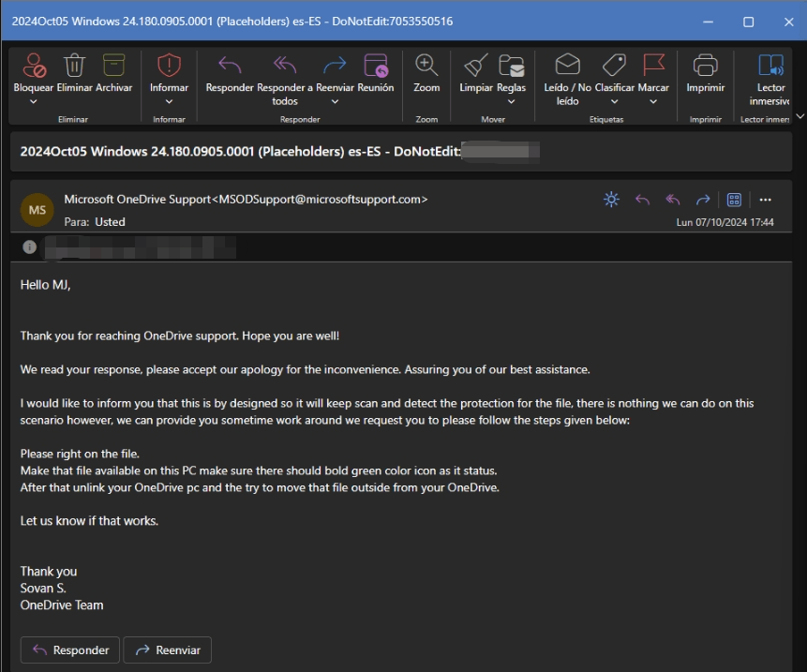Maximize the message window
Viewport: 807px width, 672px height.
tap(748, 22)
